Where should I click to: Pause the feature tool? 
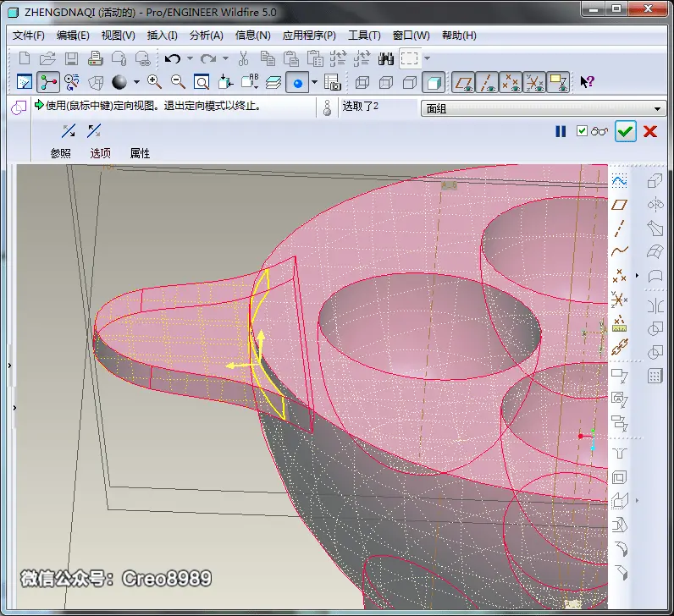(561, 131)
